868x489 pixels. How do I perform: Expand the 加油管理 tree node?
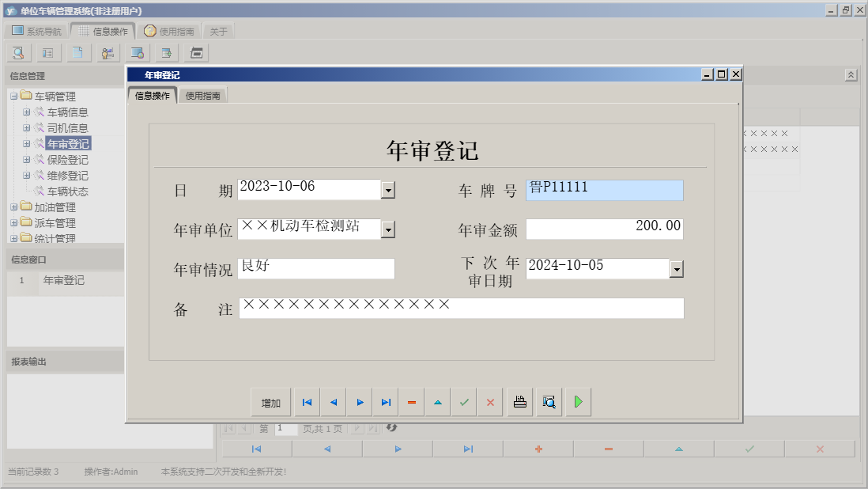(x=13, y=207)
